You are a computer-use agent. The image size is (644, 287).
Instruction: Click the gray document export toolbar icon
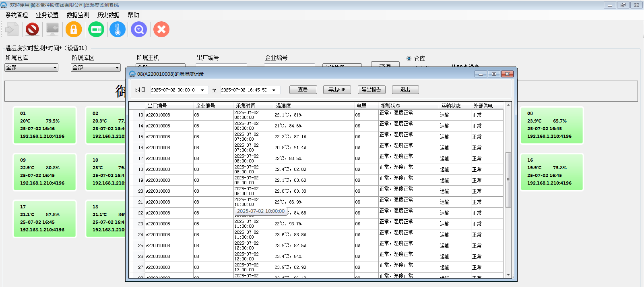click(x=12, y=29)
